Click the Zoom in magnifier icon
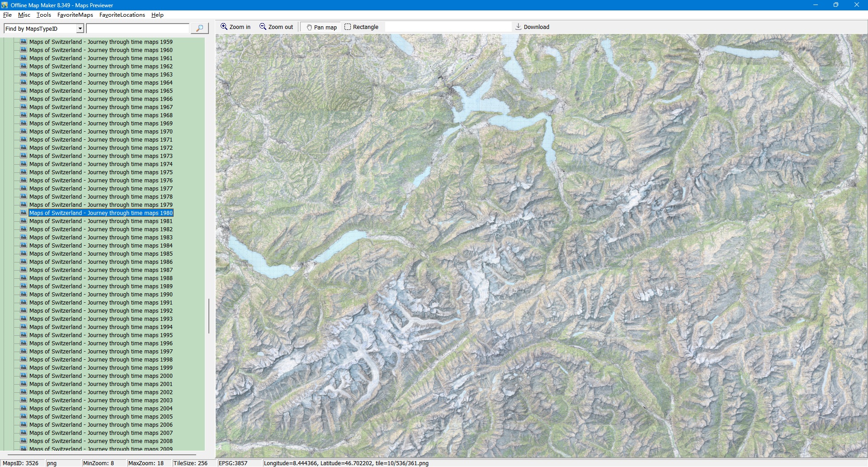The width and height of the screenshot is (868, 467). (x=224, y=27)
